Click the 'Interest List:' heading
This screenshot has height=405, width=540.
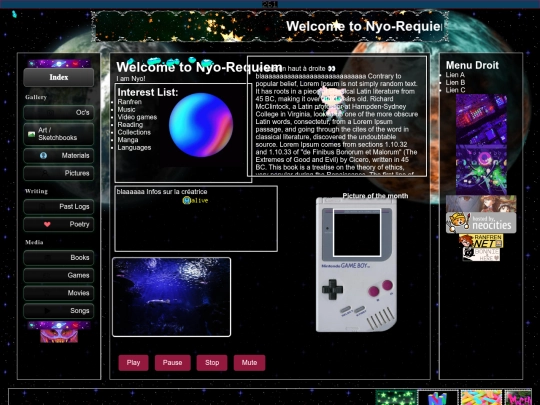tap(148, 92)
